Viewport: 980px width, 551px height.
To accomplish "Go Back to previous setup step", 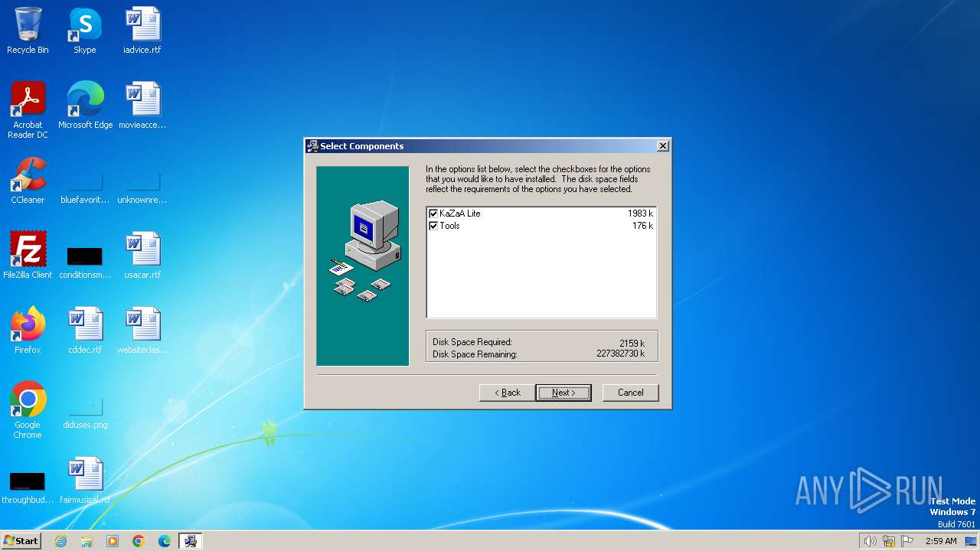I will pyautogui.click(x=507, y=393).
